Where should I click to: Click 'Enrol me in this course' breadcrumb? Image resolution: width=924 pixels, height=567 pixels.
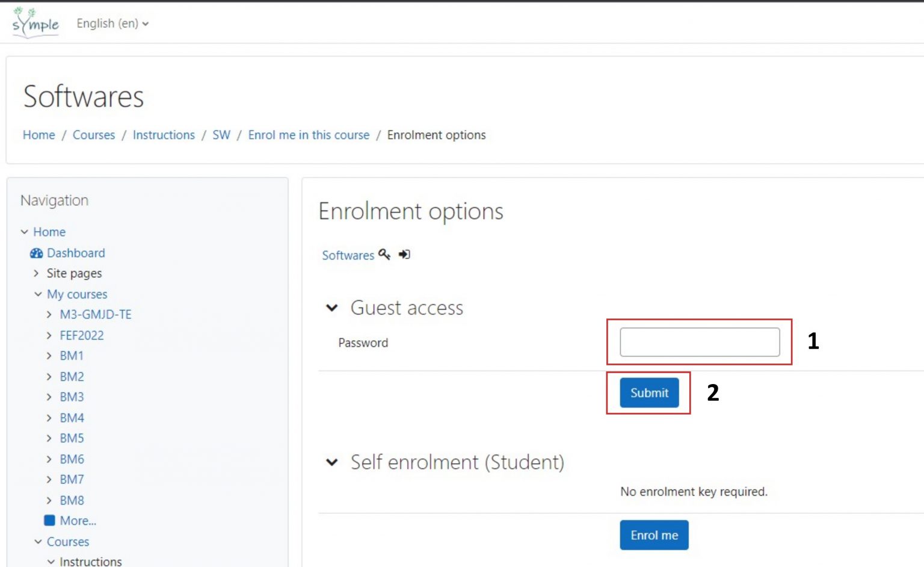pos(309,135)
